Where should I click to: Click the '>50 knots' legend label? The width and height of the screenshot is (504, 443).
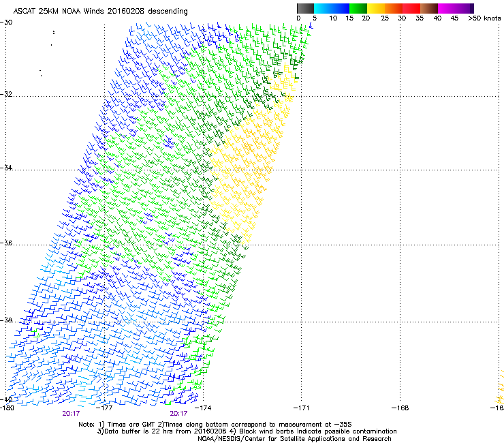coord(484,18)
